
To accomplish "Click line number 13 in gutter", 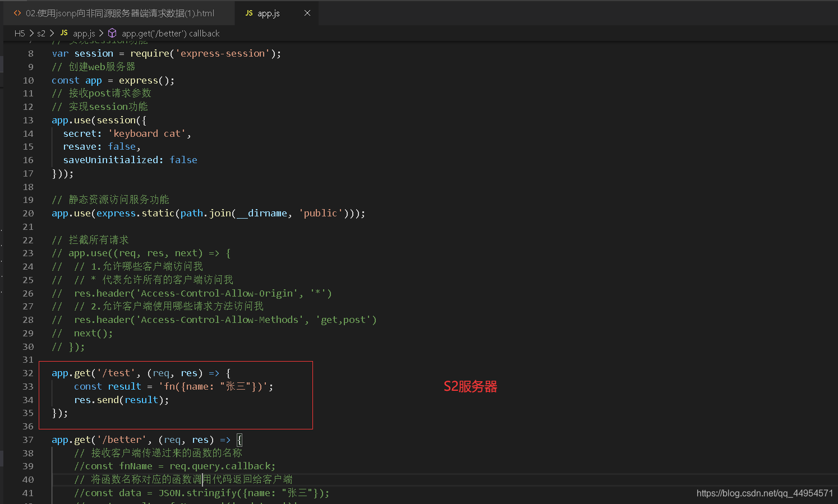I will pyautogui.click(x=28, y=120).
